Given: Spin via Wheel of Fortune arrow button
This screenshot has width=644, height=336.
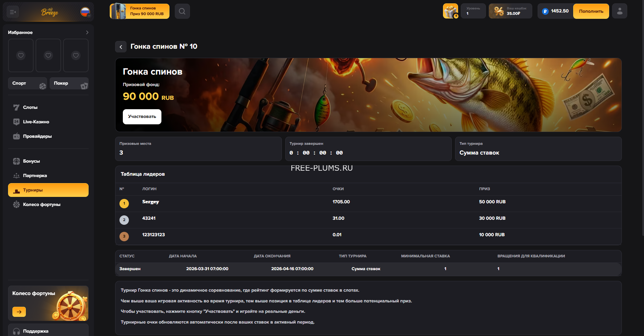Looking at the screenshot, I should click(x=19, y=312).
